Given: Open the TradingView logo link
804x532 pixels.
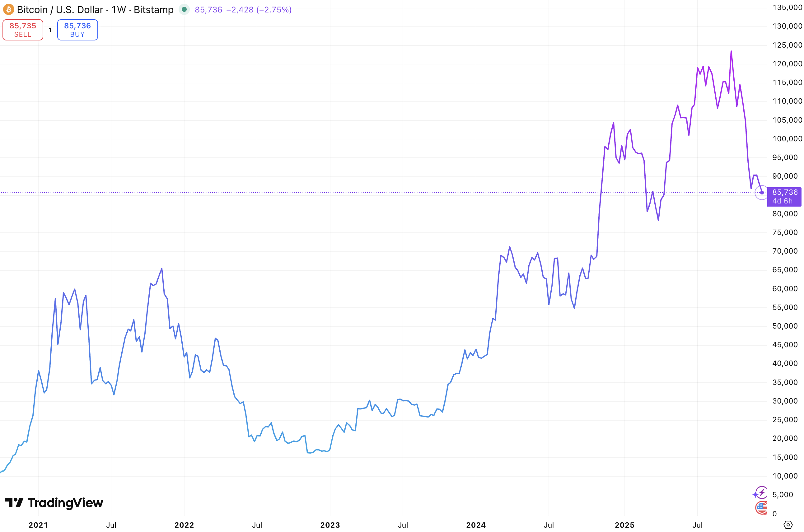Looking at the screenshot, I should coord(54,502).
